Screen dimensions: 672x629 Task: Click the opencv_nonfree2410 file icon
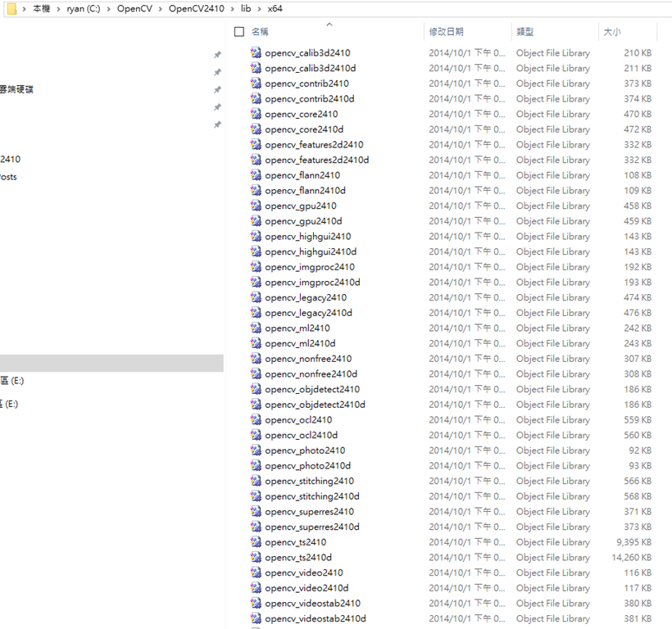pyautogui.click(x=256, y=359)
